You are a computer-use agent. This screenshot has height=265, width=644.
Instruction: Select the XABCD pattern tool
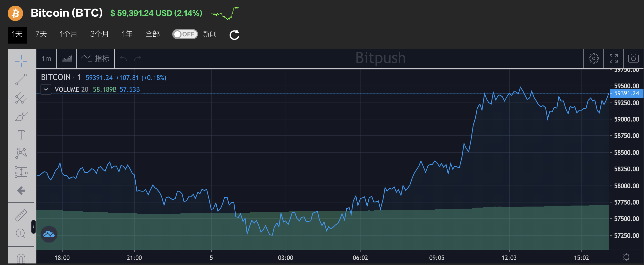click(x=21, y=153)
